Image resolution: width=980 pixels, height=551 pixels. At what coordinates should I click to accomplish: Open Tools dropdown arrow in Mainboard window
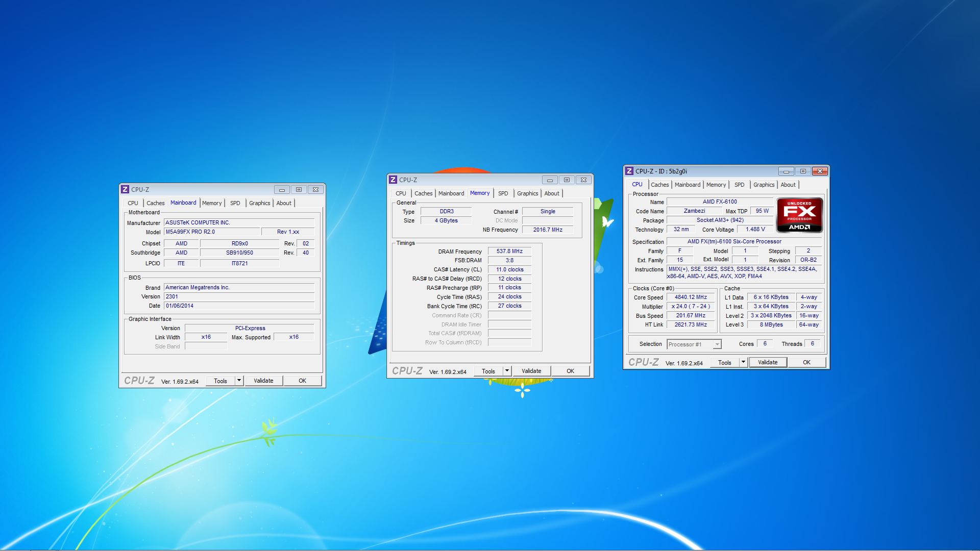click(239, 381)
